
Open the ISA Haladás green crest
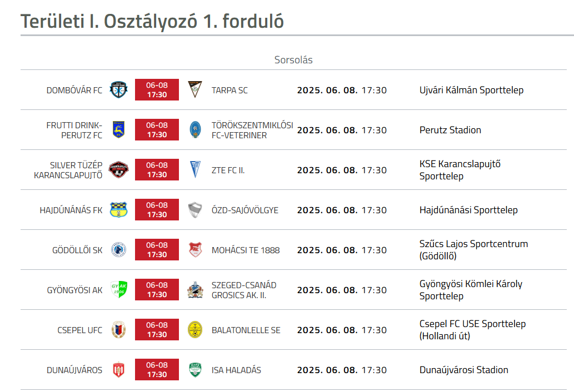tap(195, 370)
